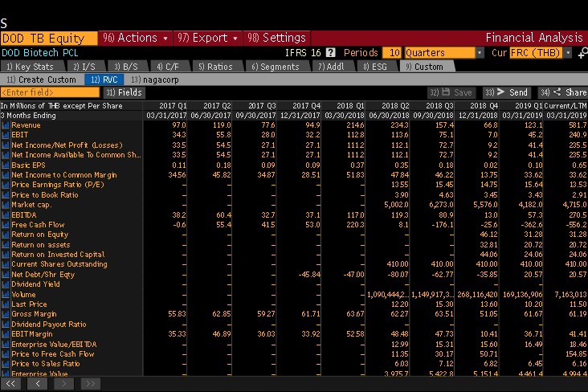
Task: Select the RVC custom template
Action: [x=104, y=80]
